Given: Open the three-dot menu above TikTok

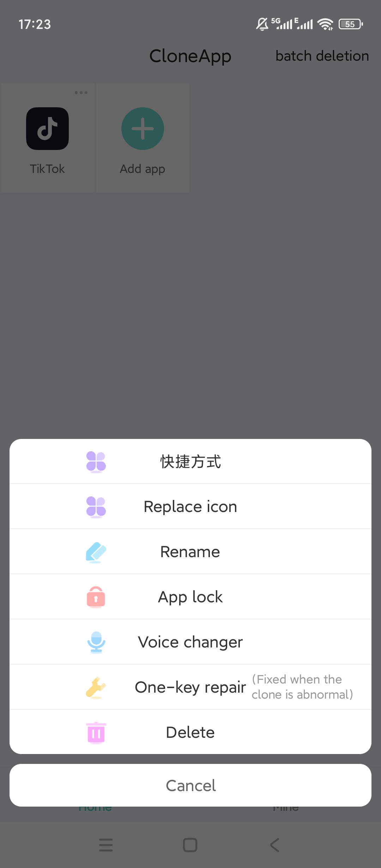Looking at the screenshot, I should (81, 93).
